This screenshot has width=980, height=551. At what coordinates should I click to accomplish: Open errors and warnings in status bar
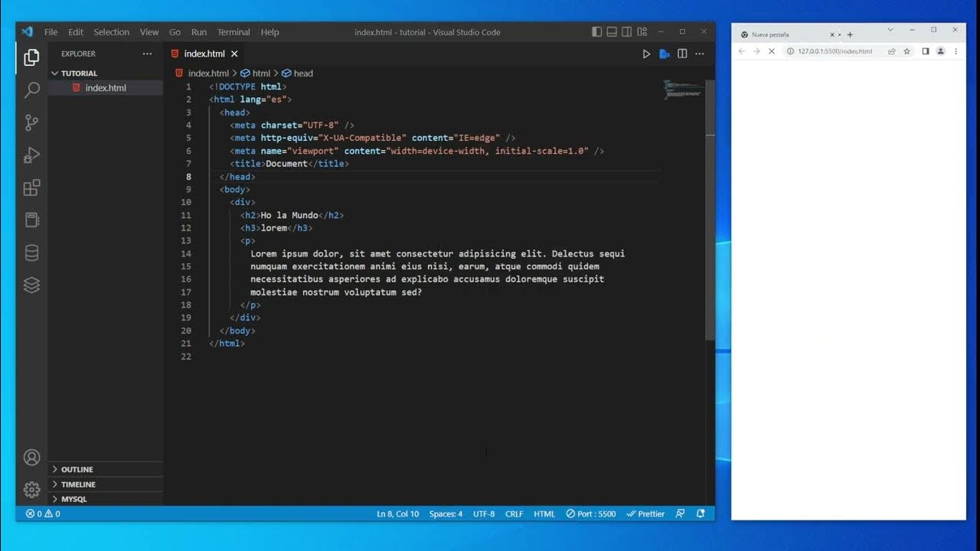click(43, 514)
